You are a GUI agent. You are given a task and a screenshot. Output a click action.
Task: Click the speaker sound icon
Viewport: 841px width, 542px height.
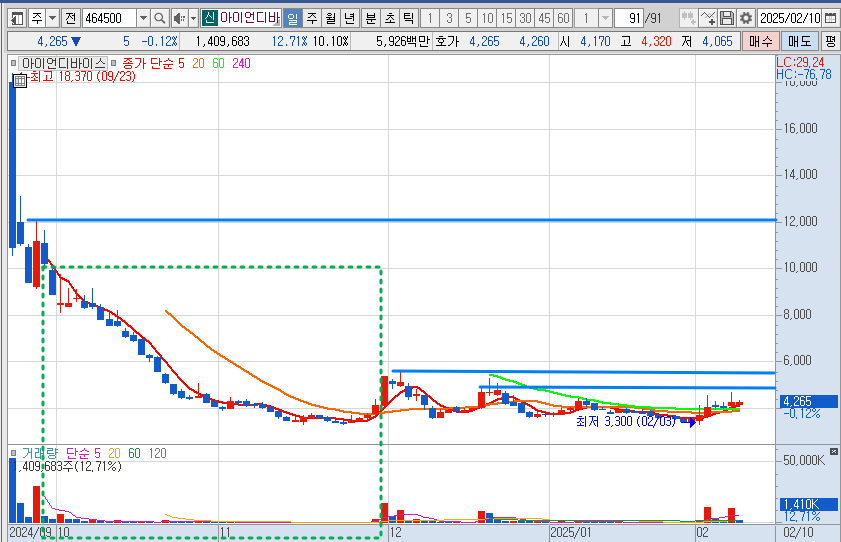coord(180,19)
